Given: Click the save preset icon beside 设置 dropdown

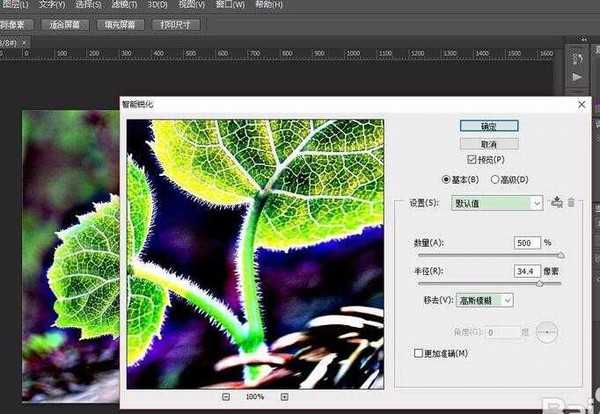Looking at the screenshot, I should [x=557, y=203].
